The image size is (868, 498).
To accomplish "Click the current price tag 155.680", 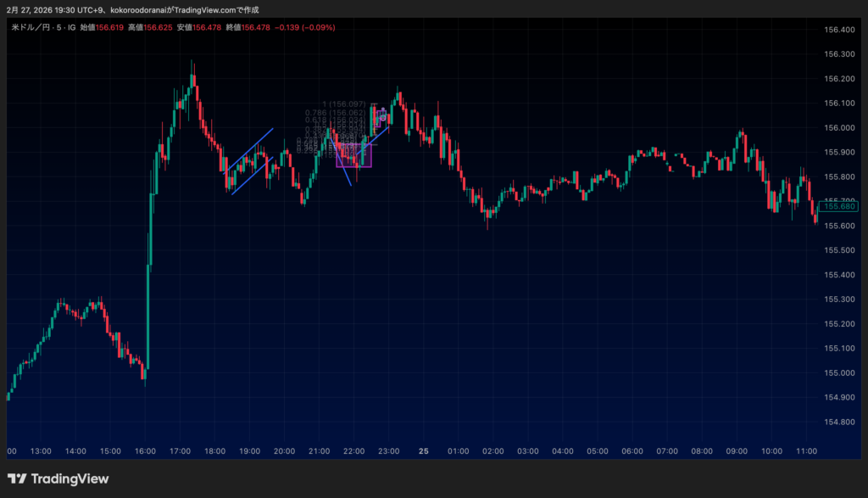I will point(840,206).
